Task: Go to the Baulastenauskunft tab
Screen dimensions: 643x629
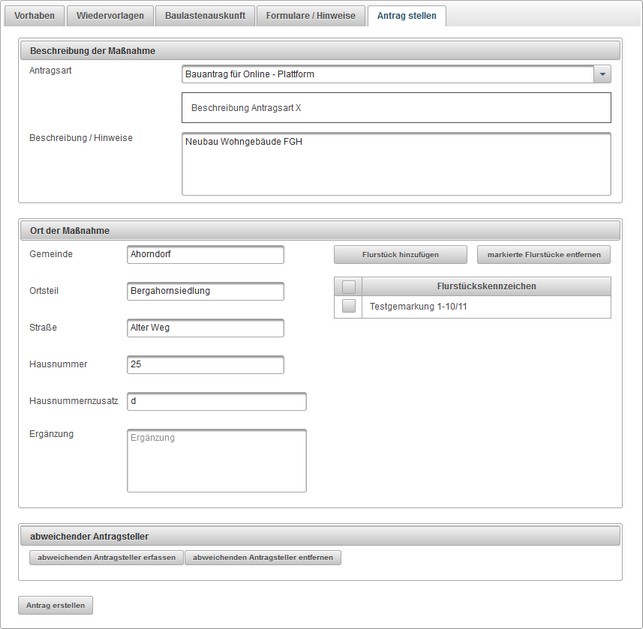Action: pyautogui.click(x=204, y=16)
